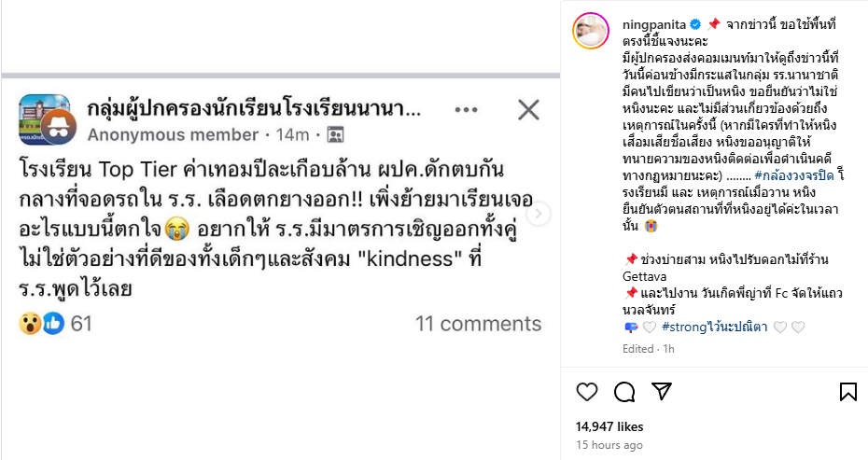Click the Anonymous member name
This screenshot has height=460, width=868.
175,134
